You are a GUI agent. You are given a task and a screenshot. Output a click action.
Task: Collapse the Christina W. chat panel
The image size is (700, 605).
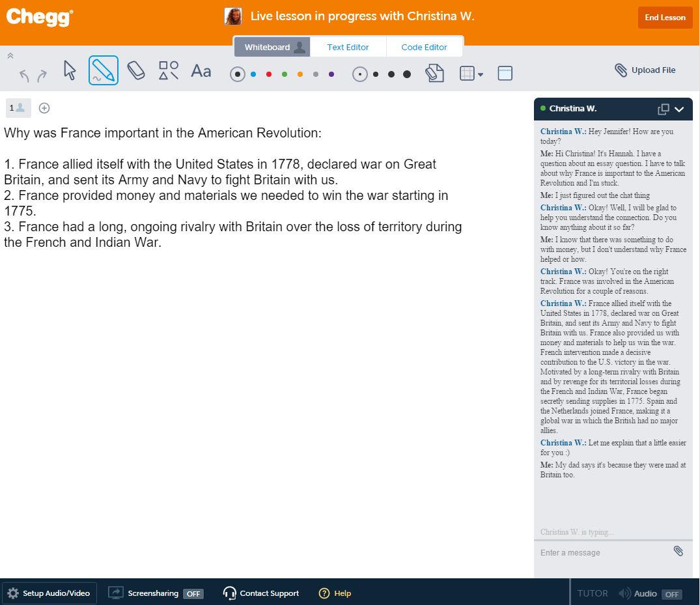[679, 109]
